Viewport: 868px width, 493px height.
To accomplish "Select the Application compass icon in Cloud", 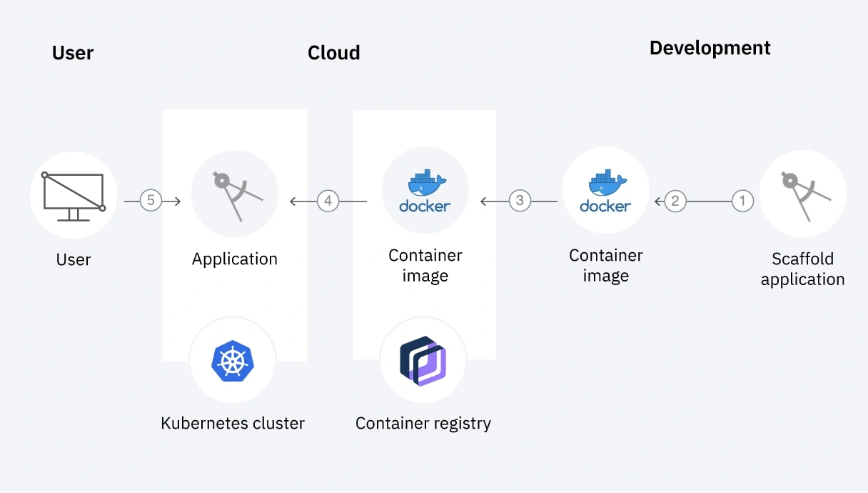I will [x=234, y=194].
